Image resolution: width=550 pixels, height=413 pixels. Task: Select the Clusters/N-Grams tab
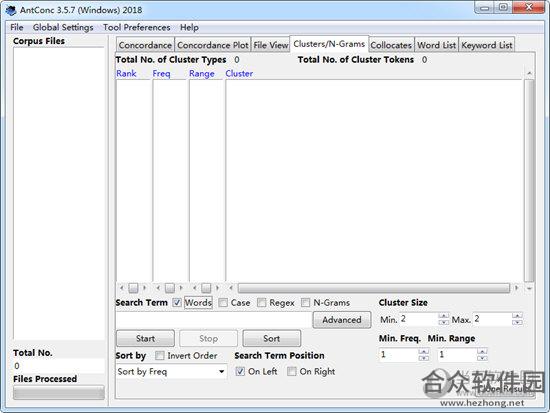(329, 44)
